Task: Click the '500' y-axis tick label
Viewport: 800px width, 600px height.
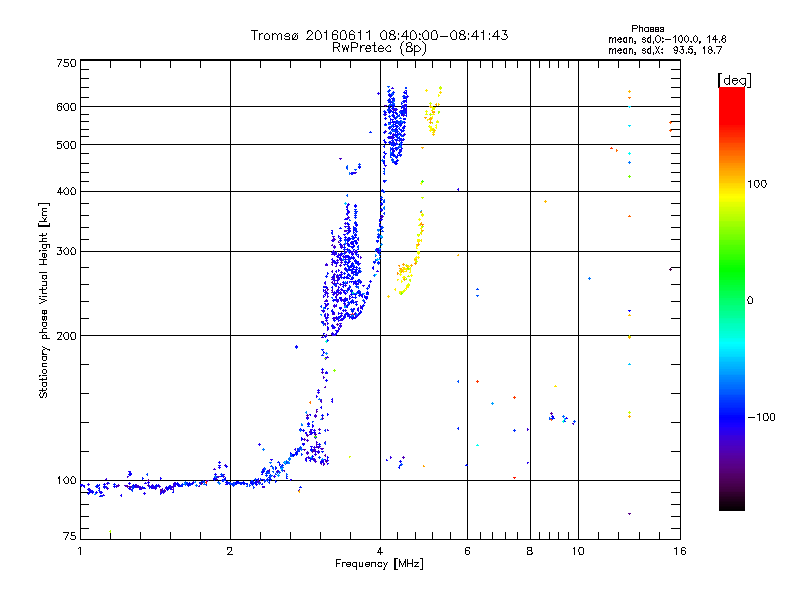Action: [66, 145]
